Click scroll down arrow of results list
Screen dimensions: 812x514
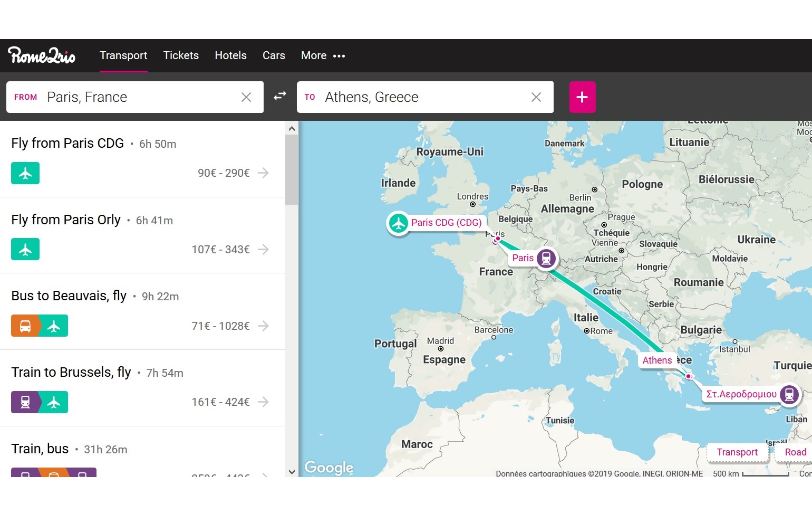click(x=292, y=471)
